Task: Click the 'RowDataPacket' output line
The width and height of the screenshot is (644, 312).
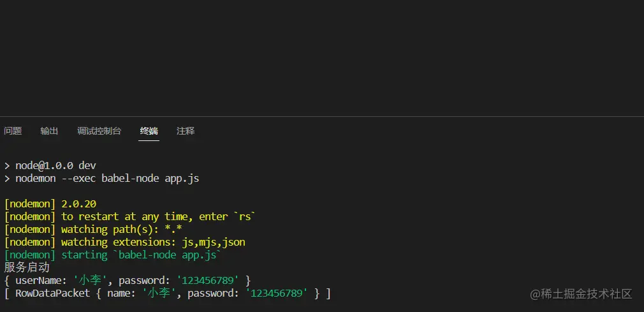Action: 167,293
